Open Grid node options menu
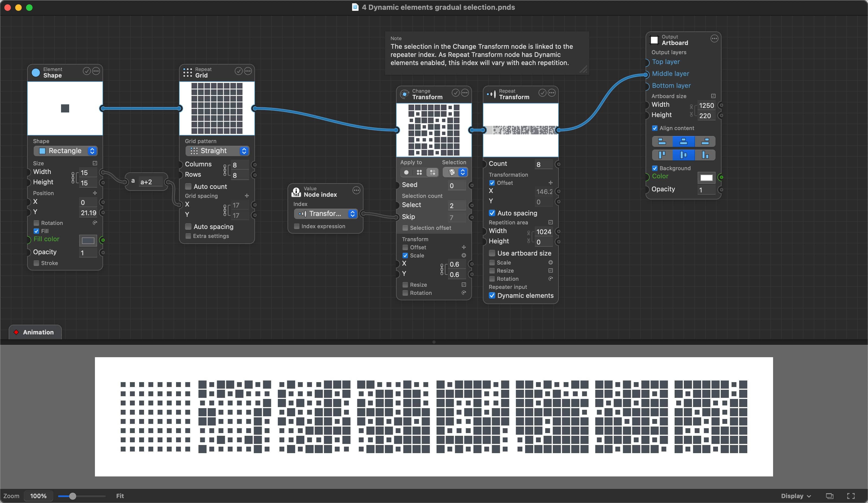The height and width of the screenshot is (503, 868). (x=248, y=71)
